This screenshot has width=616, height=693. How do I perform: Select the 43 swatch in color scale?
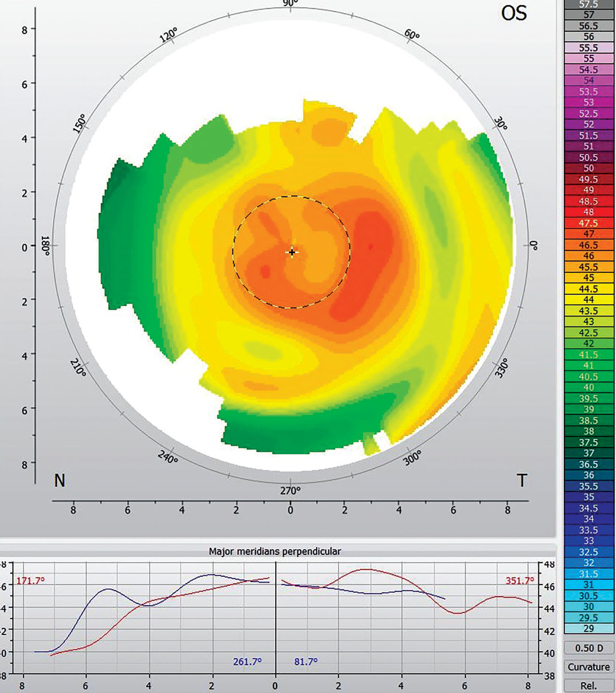click(x=589, y=322)
